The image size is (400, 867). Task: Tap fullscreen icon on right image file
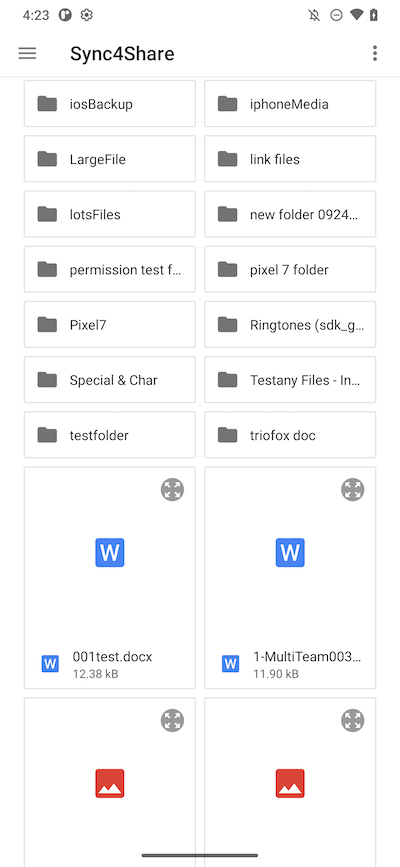(353, 720)
